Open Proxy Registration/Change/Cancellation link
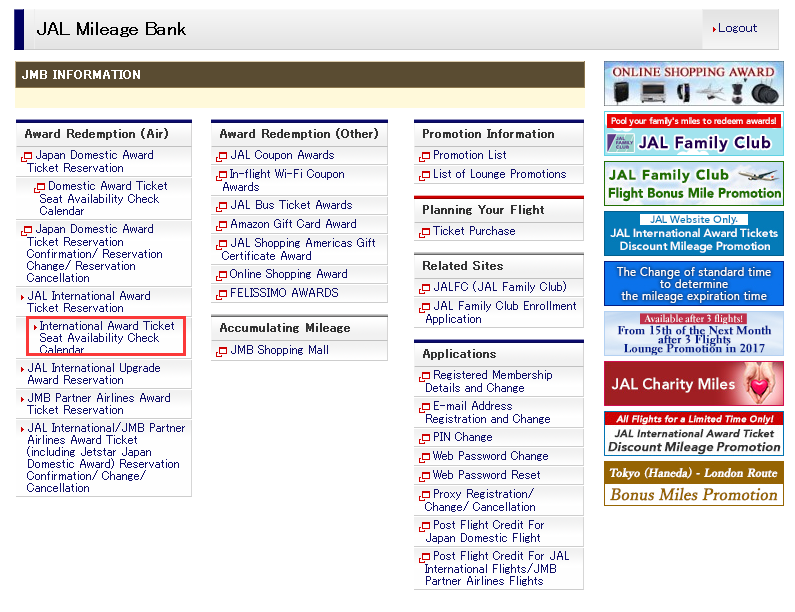The height and width of the screenshot is (612, 795). (480, 500)
